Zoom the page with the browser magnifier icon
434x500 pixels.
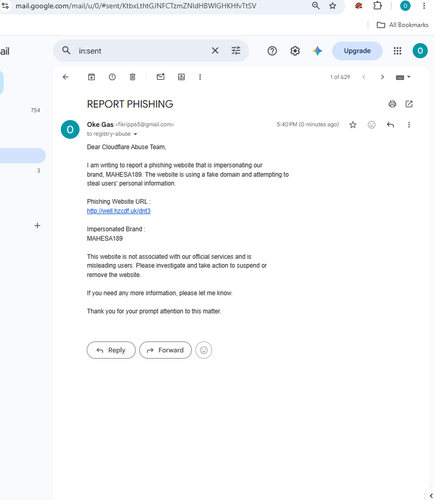(316, 6)
